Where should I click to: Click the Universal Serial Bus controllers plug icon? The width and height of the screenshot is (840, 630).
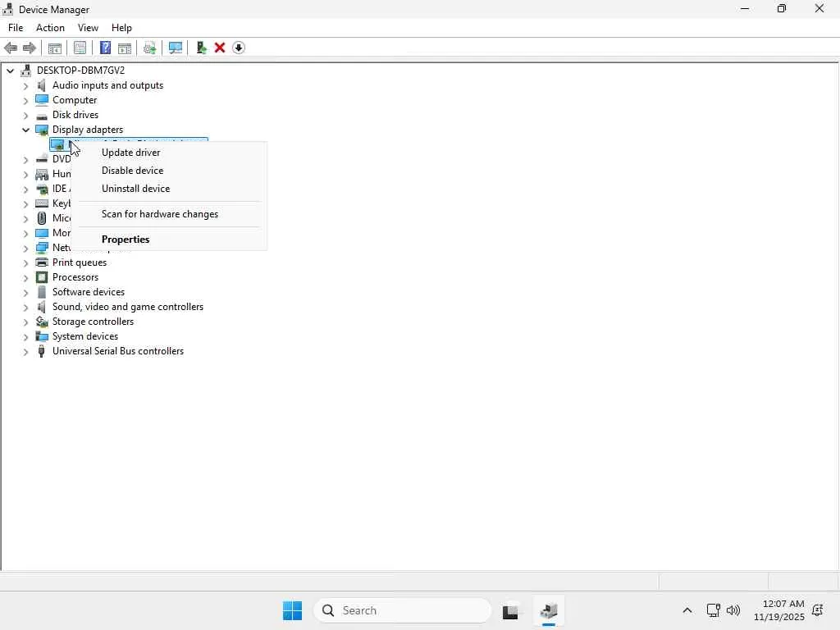pos(42,351)
